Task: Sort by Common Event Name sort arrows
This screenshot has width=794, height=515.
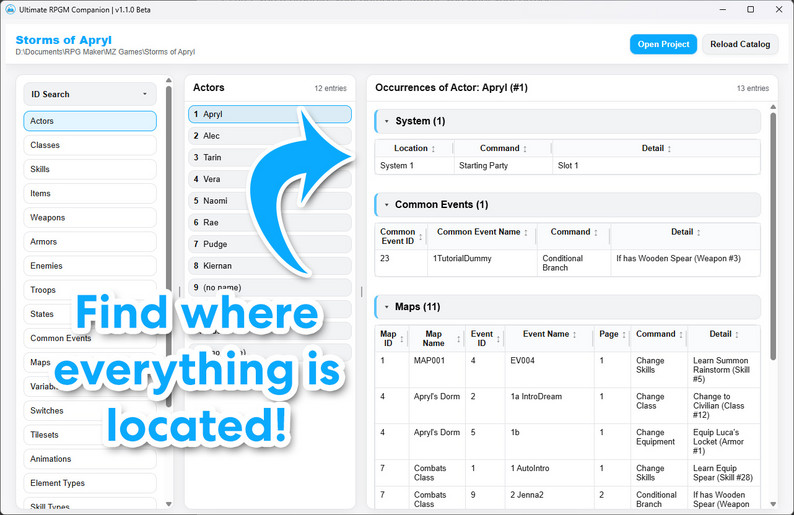Action: coord(526,232)
